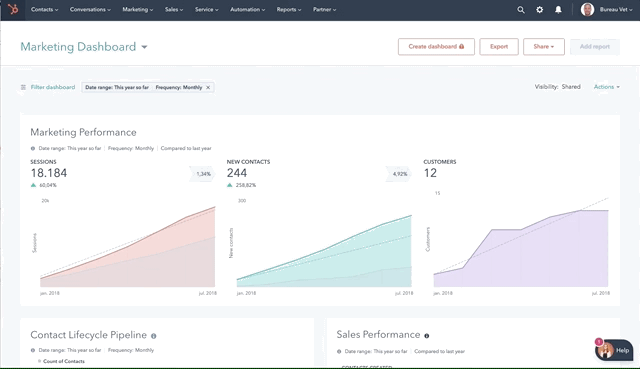This screenshot has height=369, width=640.
Task: Click the 60,04% sessions change text
Action: 48,185
